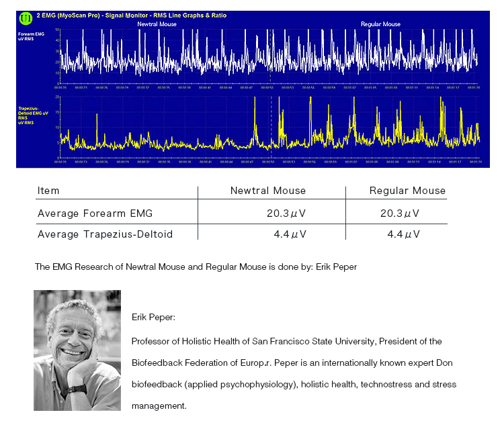Click the Professor of Holistic Health bio text
This screenshot has width=504, height=429.
click(x=286, y=341)
